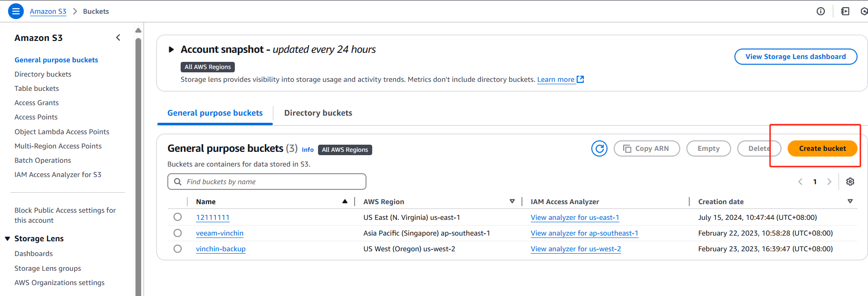Collapse the Amazon S3 sidebar arrow
868x296 pixels.
tap(118, 38)
